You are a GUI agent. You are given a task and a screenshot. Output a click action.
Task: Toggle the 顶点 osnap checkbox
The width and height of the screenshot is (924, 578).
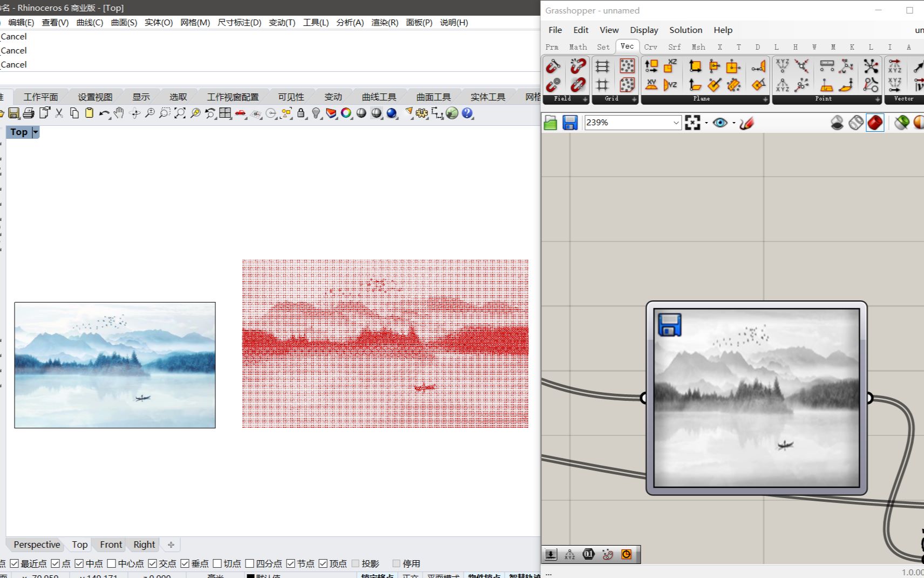point(323,563)
